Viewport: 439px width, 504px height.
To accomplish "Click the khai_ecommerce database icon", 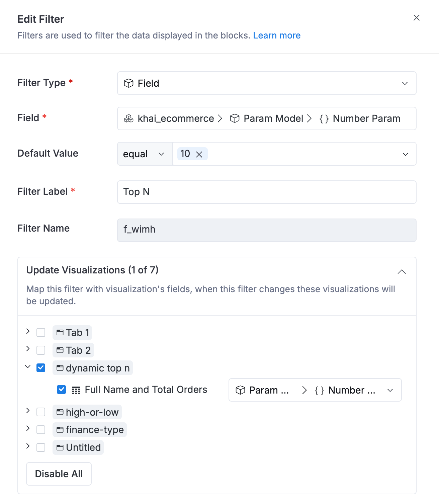I will click(x=128, y=118).
